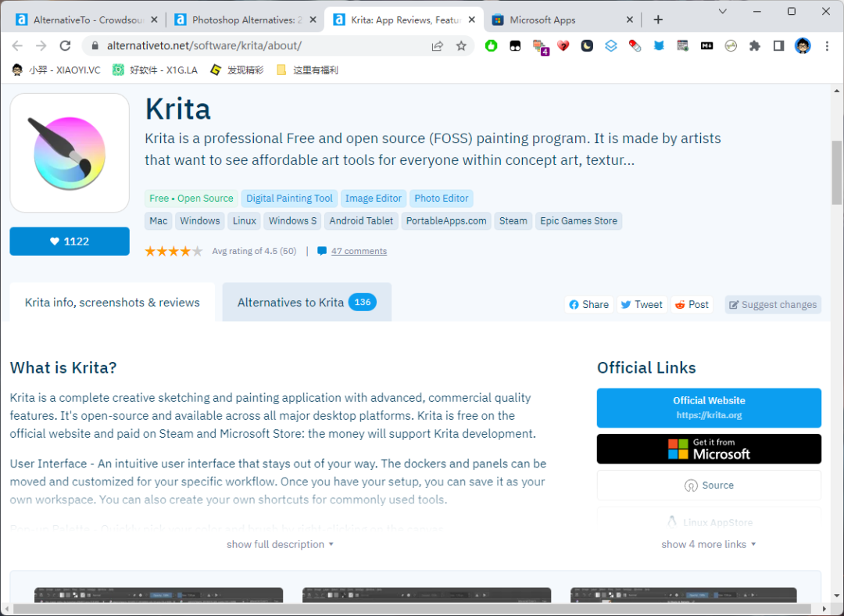This screenshot has height=616, width=844.
Task: Open the 这里有福利 bookmark folder
Action: [x=307, y=70]
